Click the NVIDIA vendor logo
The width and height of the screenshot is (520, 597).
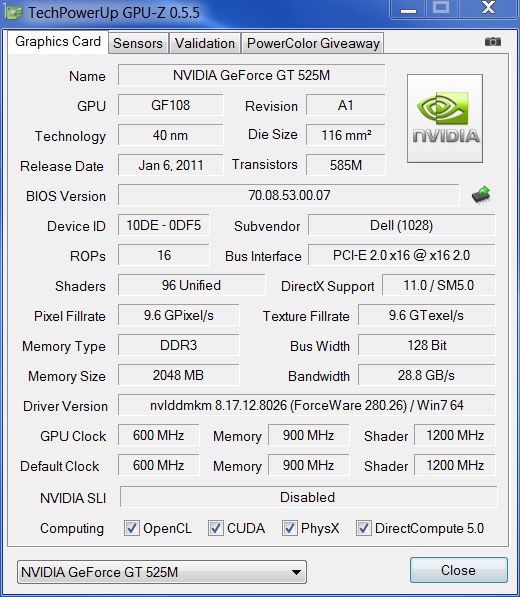pos(445,118)
